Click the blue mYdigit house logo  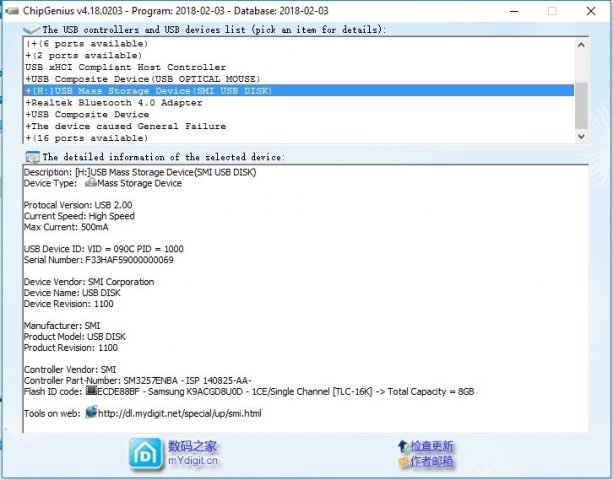tap(146, 453)
